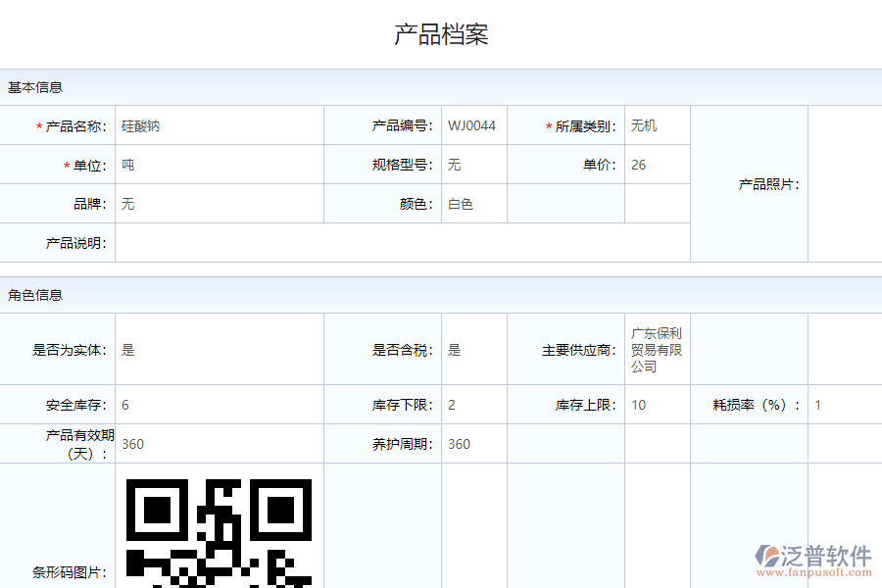This screenshot has height=588, width=882.
Task: Click the 角色信息 section header
Action: (37, 295)
